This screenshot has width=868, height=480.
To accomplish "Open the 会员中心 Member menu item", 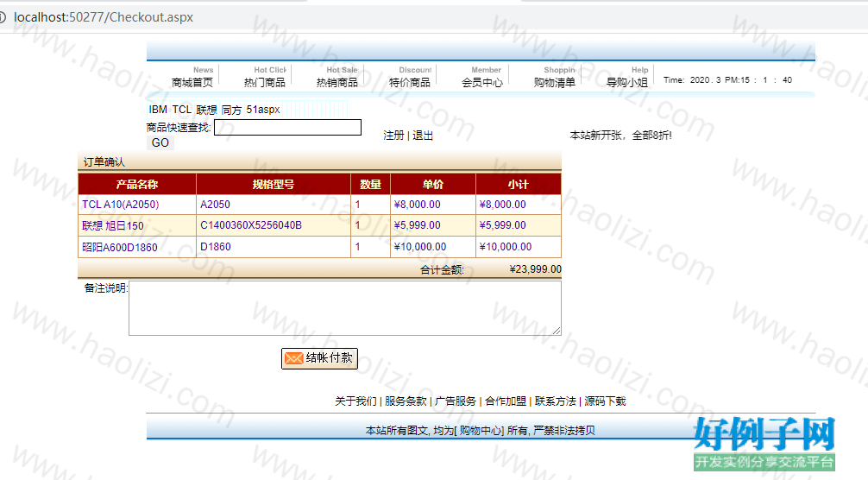I will [x=482, y=77].
